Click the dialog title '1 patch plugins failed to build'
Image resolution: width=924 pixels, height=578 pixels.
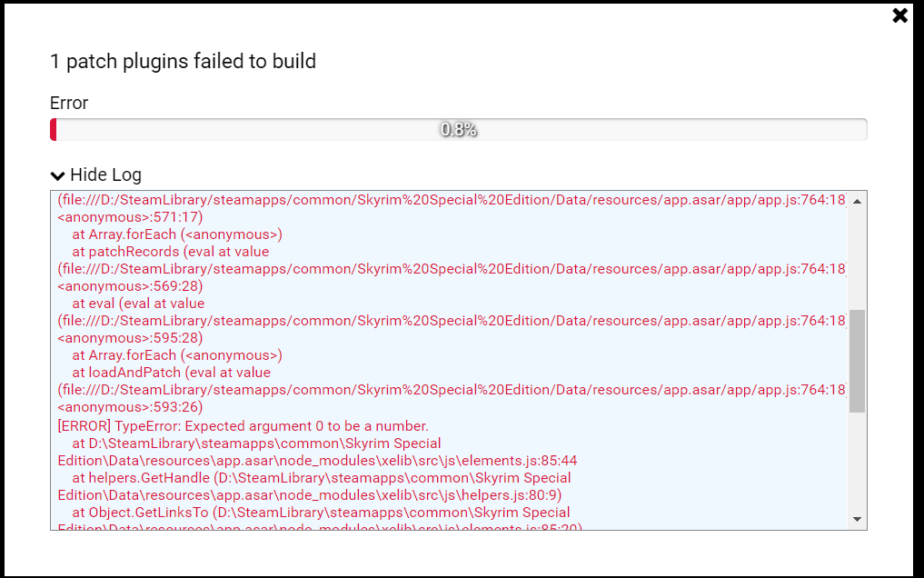(182, 61)
